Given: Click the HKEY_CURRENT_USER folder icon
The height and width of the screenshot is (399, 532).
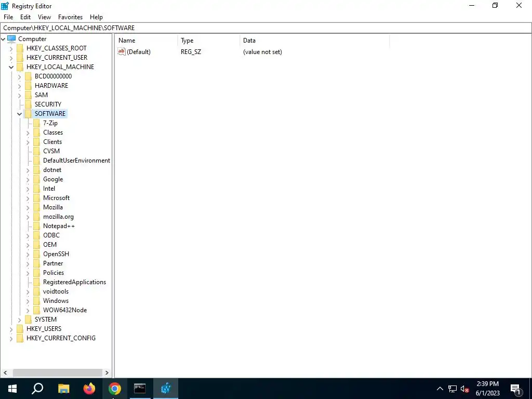Looking at the screenshot, I should [20, 57].
